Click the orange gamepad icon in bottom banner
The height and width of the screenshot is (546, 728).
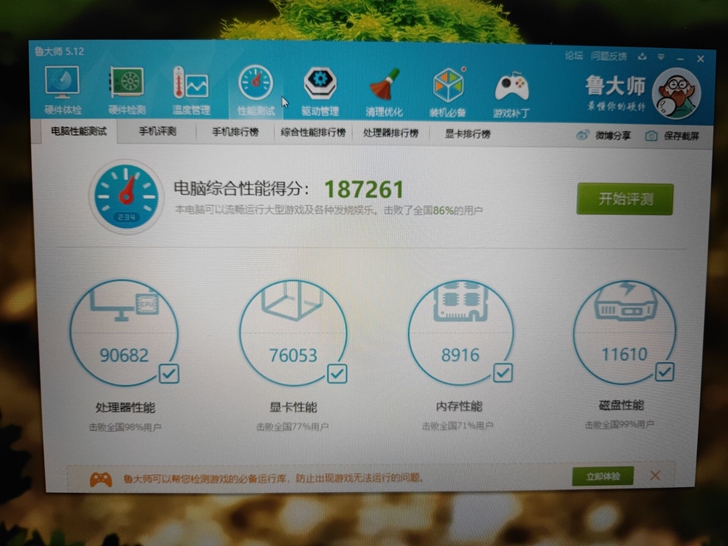pyautogui.click(x=101, y=479)
